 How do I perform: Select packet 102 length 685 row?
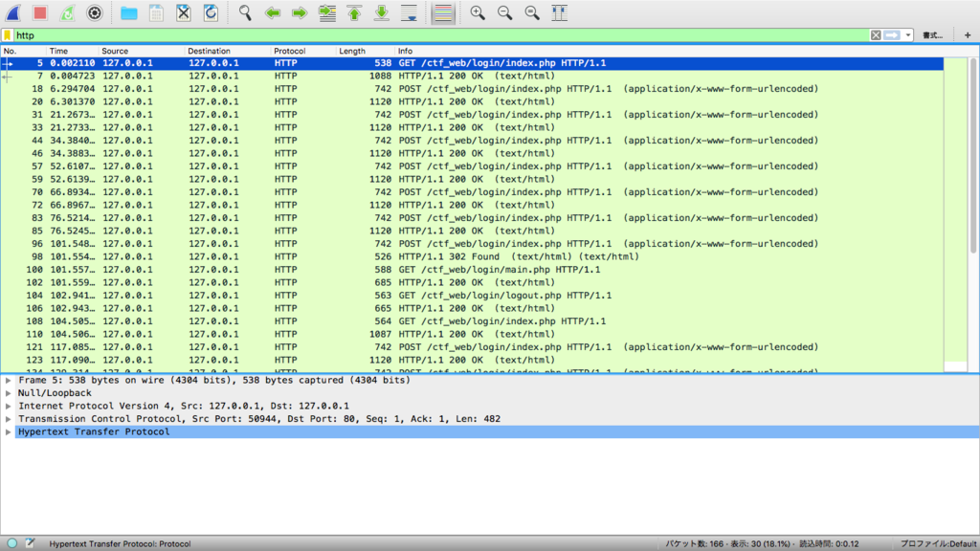pos(472,282)
